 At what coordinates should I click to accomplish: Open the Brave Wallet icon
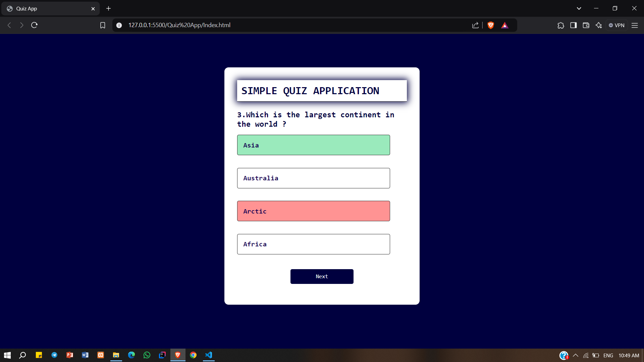586,25
